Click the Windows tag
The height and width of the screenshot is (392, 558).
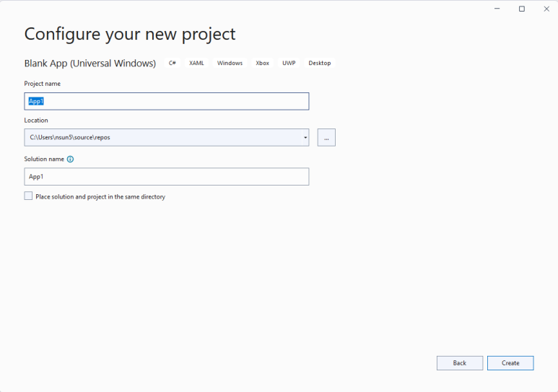click(230, 63)
